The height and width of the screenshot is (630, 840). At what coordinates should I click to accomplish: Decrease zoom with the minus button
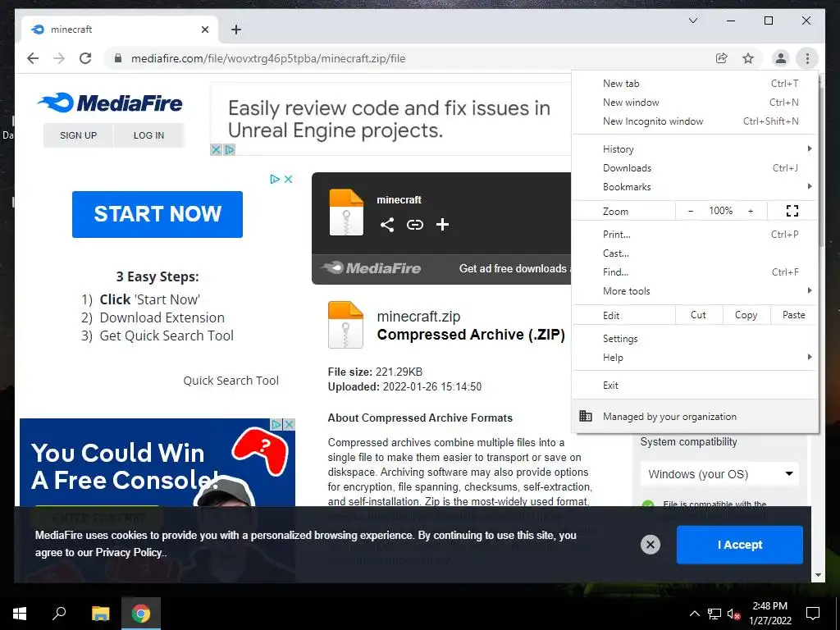(691, 211)
